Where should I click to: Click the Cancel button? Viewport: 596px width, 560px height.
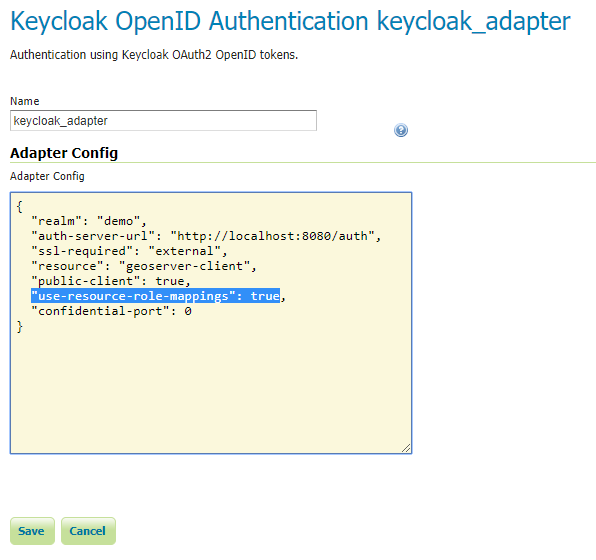coord(88,531)
